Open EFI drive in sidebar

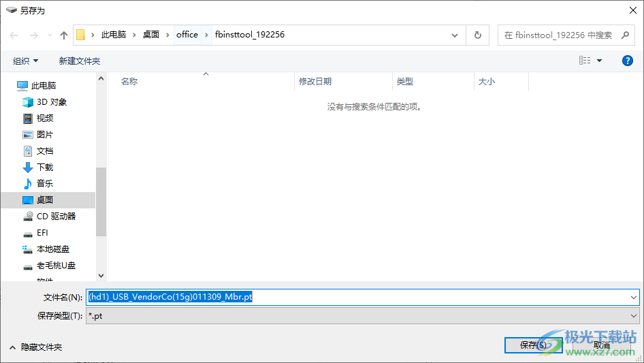[42, 233]
